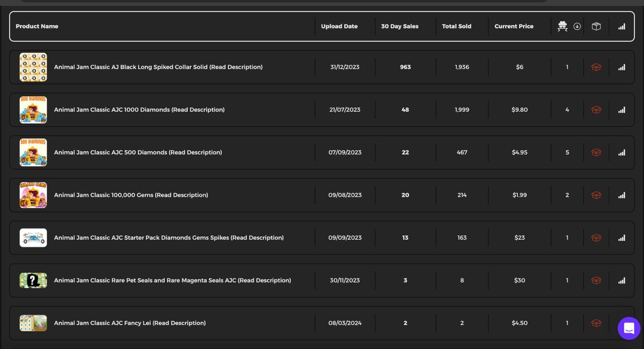Click total sold value 163
The width and height of the screenshot is (644, 349).
(x=462, y=238)
